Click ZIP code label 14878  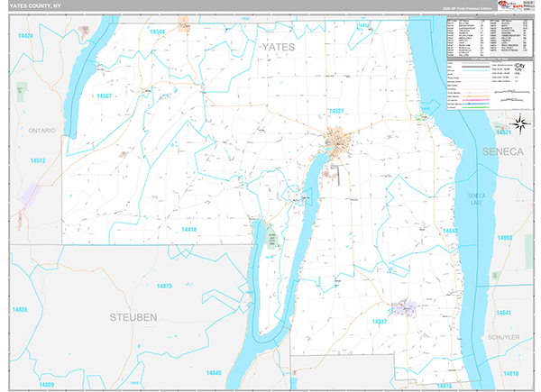coord(444,386)
